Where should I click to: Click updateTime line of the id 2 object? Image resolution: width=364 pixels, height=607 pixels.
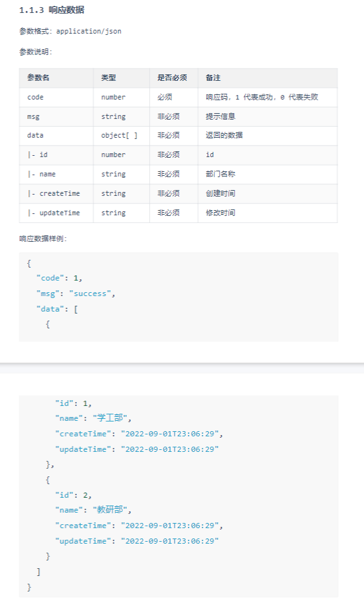coord(136,541)
